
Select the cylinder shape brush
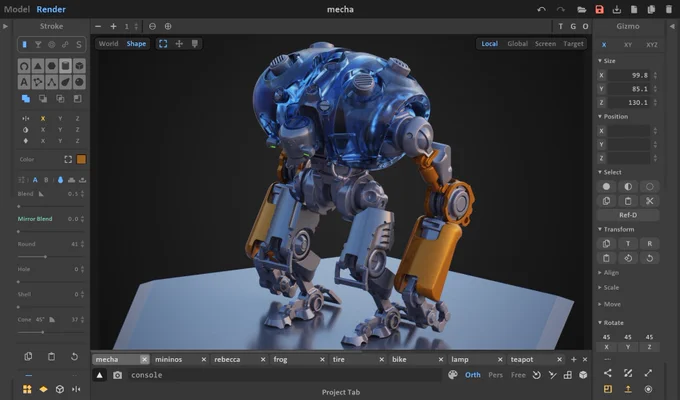coord(65,66)
